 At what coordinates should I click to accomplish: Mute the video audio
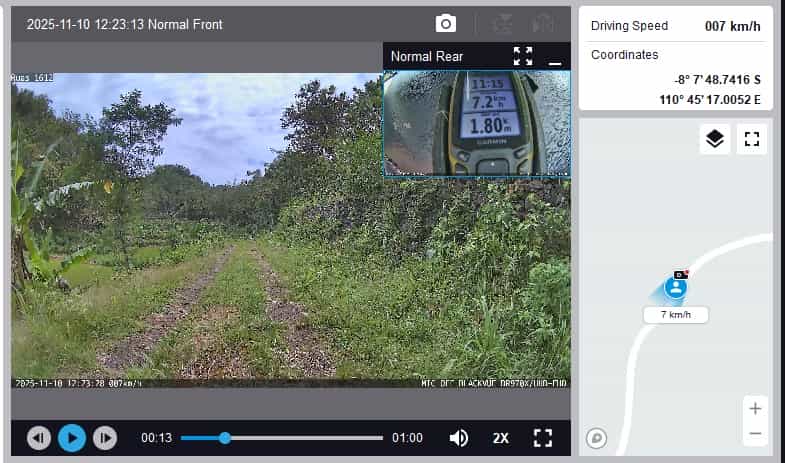pyautogui.click(x=459, y=438)
